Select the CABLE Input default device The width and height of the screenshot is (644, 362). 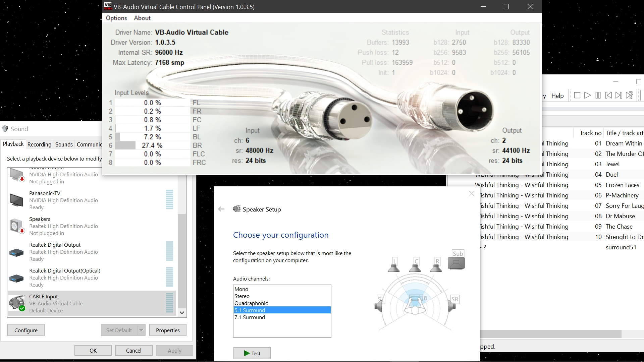[x=92, y=303]
